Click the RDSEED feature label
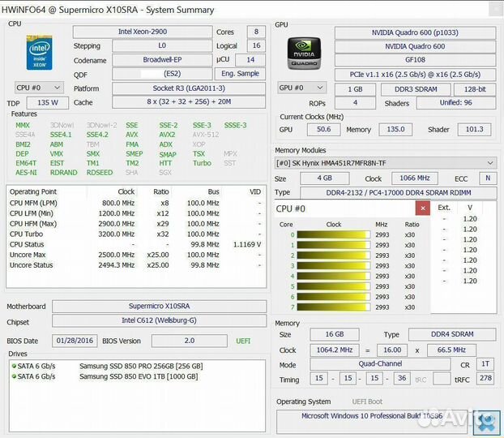 coord(100,173)
